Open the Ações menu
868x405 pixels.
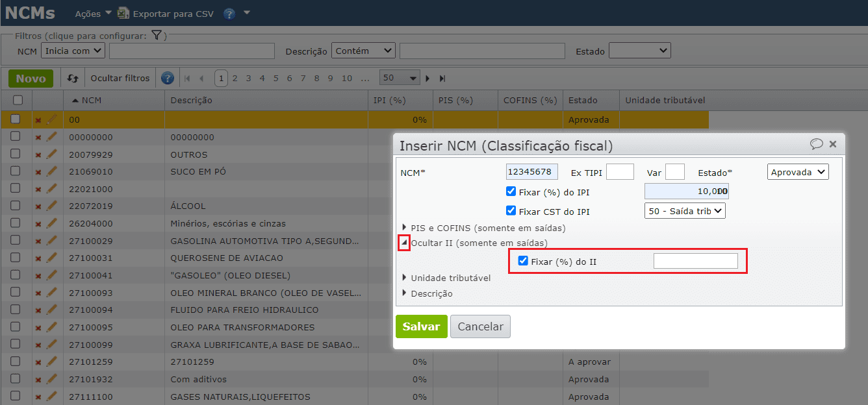94,14
